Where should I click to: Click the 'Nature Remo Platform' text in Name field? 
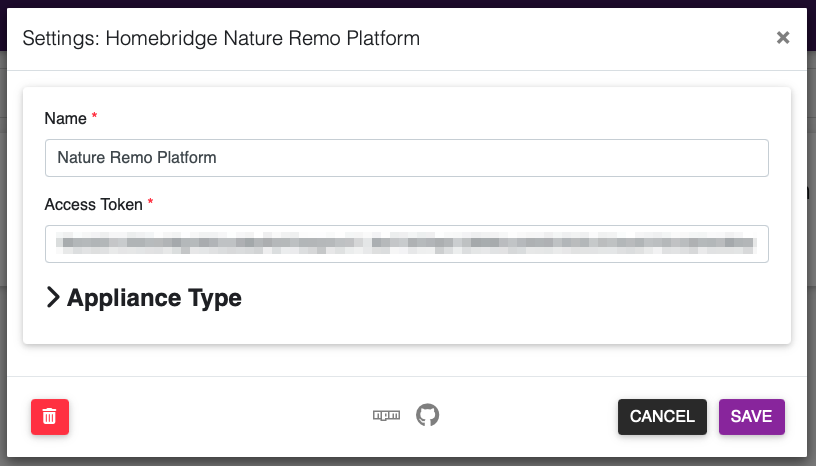137,158
